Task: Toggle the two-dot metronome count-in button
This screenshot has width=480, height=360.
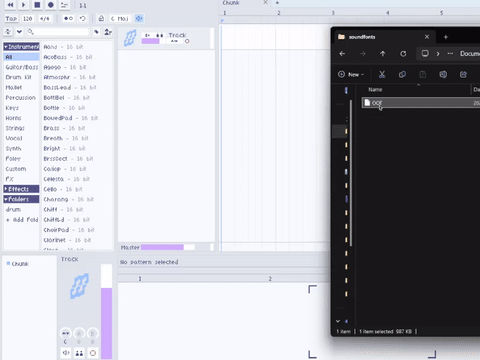Action: tap(68, 18)
